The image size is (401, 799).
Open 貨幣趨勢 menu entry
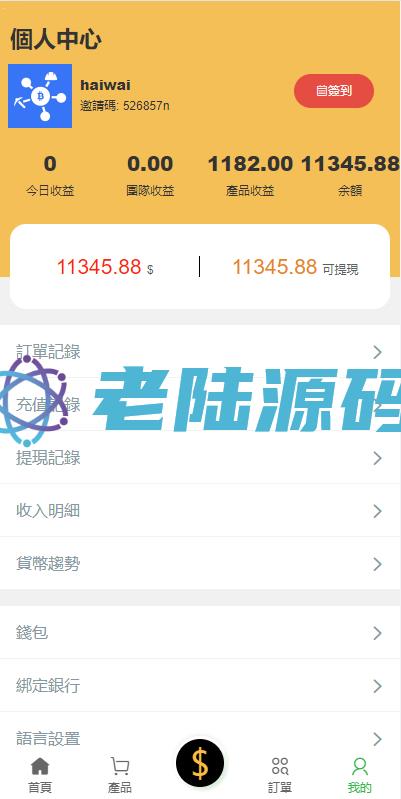point(200,564)
